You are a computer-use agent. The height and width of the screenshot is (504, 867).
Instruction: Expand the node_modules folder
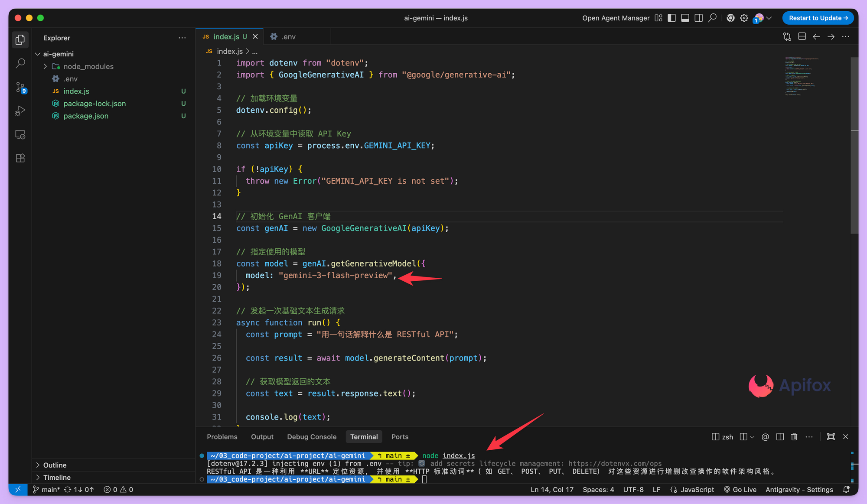tap(88, 66)
